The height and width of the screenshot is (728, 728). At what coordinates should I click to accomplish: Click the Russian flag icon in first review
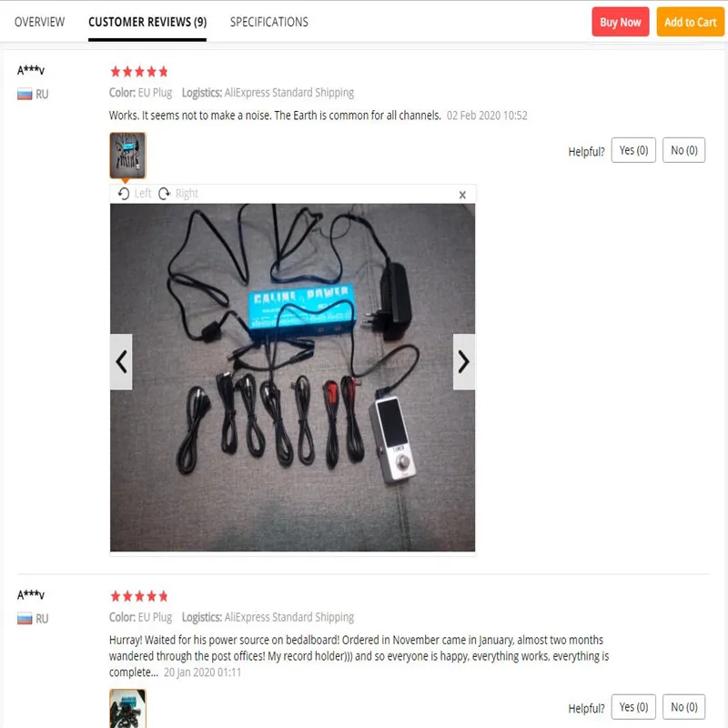[25, 95]
